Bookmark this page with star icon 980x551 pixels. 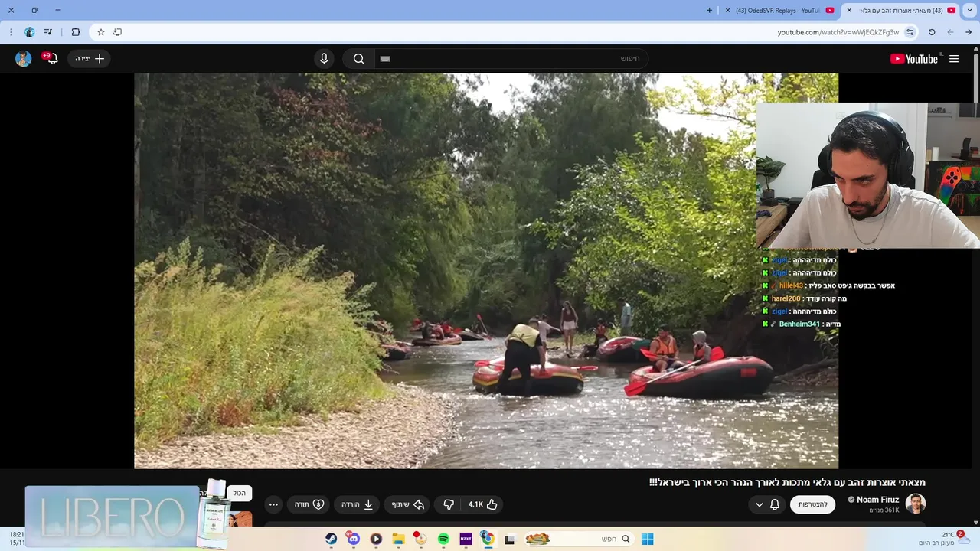tap(100, 32)
